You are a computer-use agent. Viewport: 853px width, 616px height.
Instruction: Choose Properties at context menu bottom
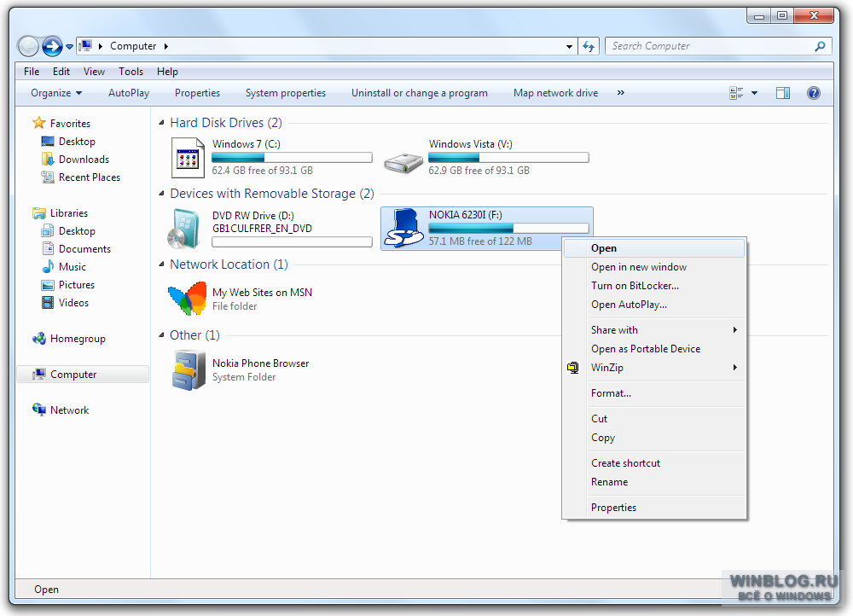[654, 508]
